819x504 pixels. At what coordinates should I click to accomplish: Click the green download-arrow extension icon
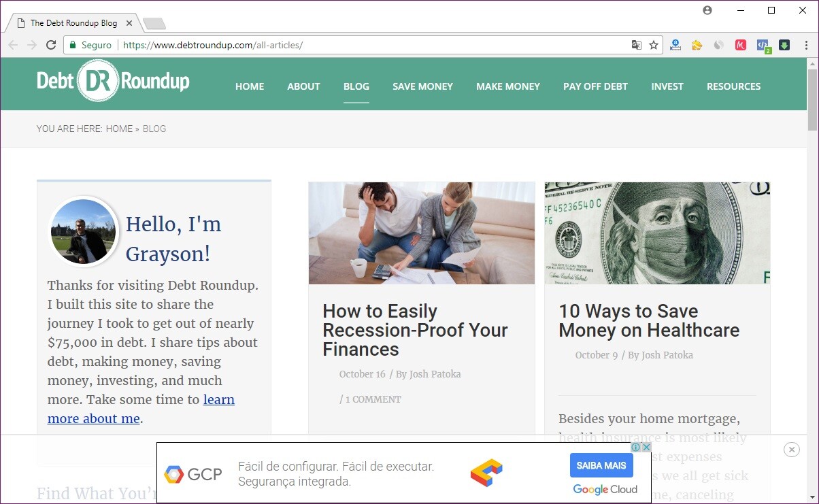click(784, 45)
